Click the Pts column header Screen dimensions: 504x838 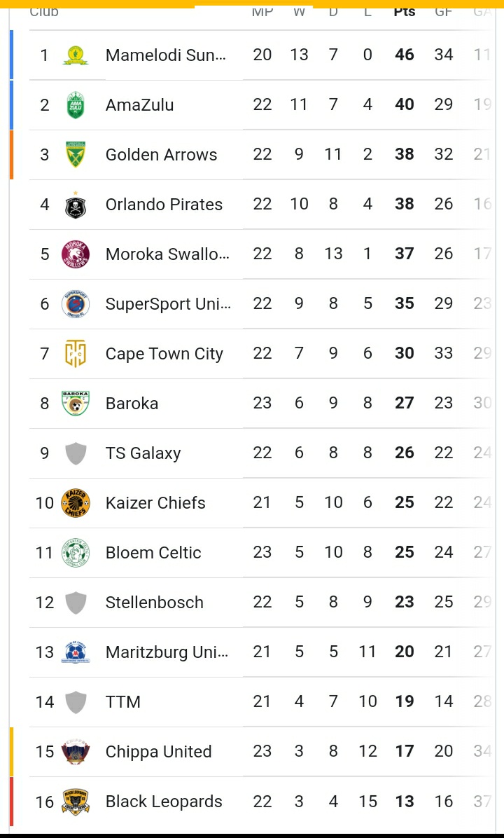click(x=404, y=11)
